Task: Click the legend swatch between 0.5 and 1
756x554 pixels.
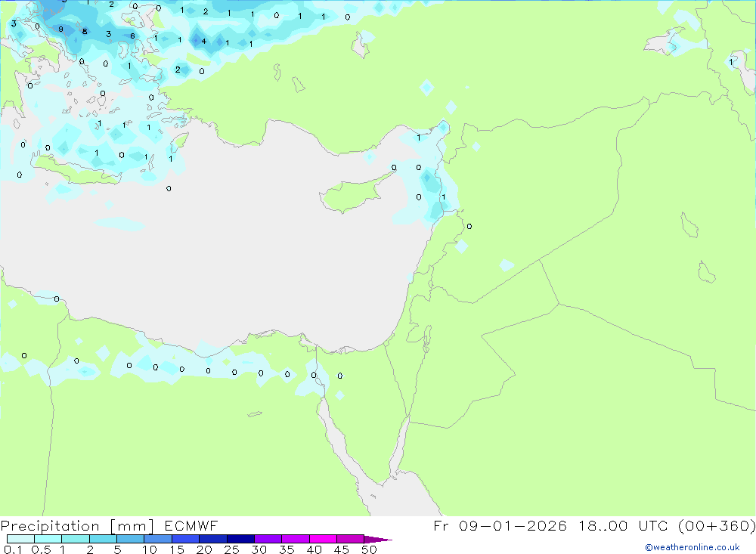Action: (x=48, y=539)
